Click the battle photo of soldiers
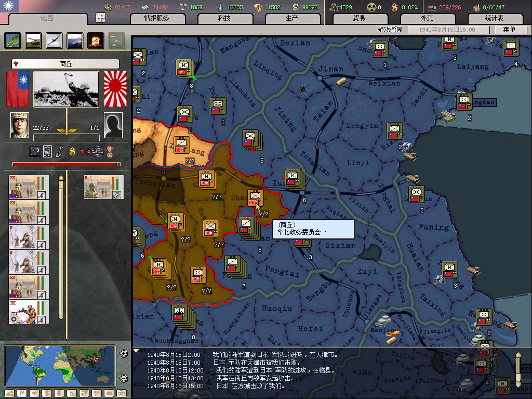The image size is (532, 399). 66,89
